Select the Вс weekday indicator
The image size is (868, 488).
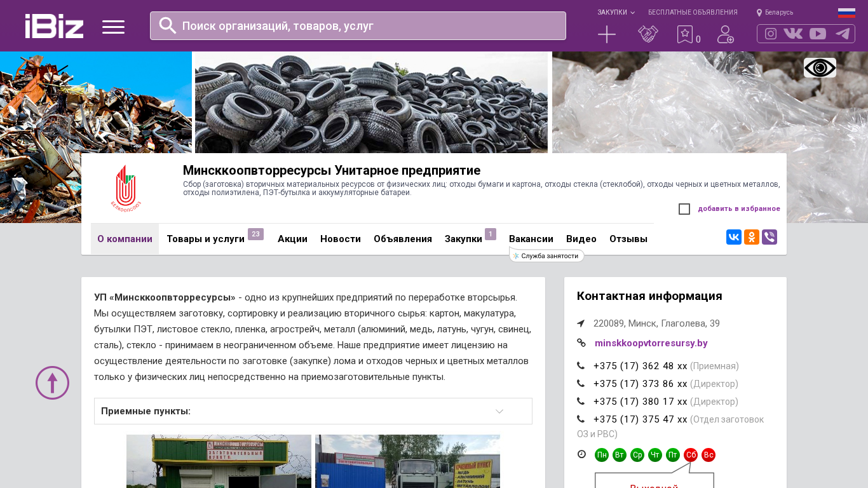click(x=709, y=455)
